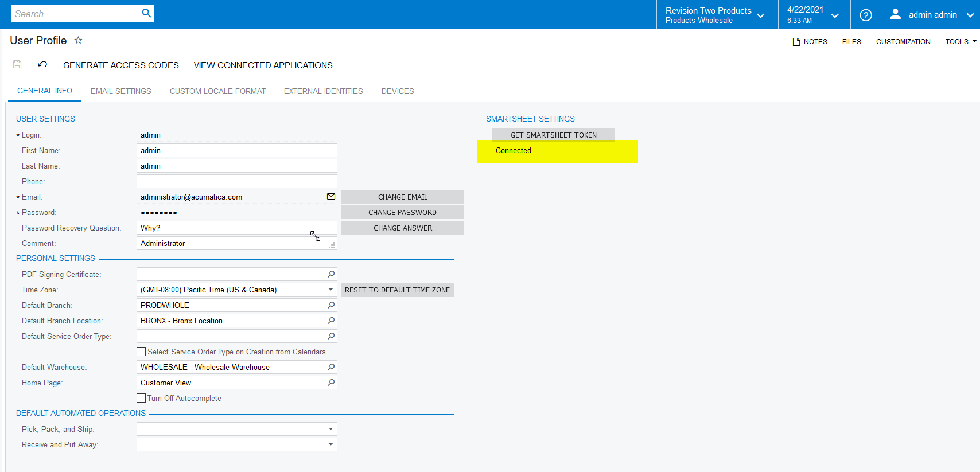Viewport: 980px width, 472px height.
Task: Click View Connected Applications
Action: [263, 65]
